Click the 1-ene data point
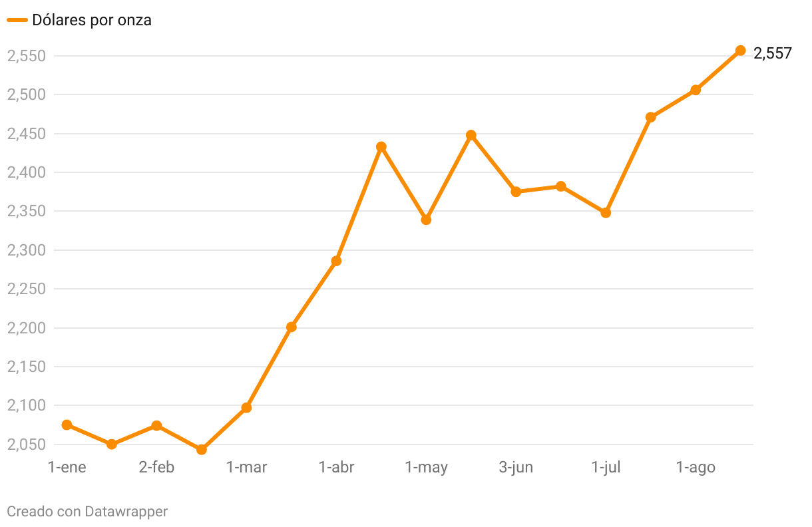Screen dimensions: 812x527 click(67, 425)
